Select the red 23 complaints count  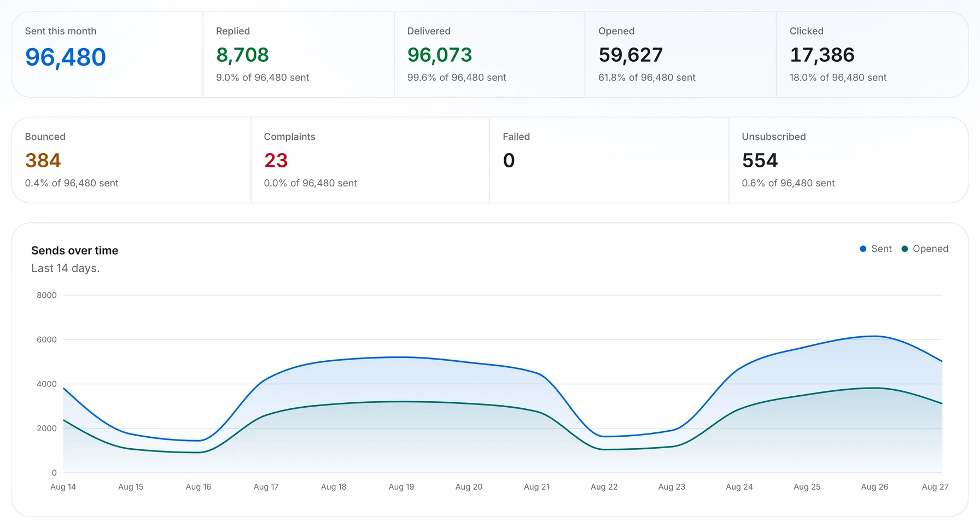[276, 160]
